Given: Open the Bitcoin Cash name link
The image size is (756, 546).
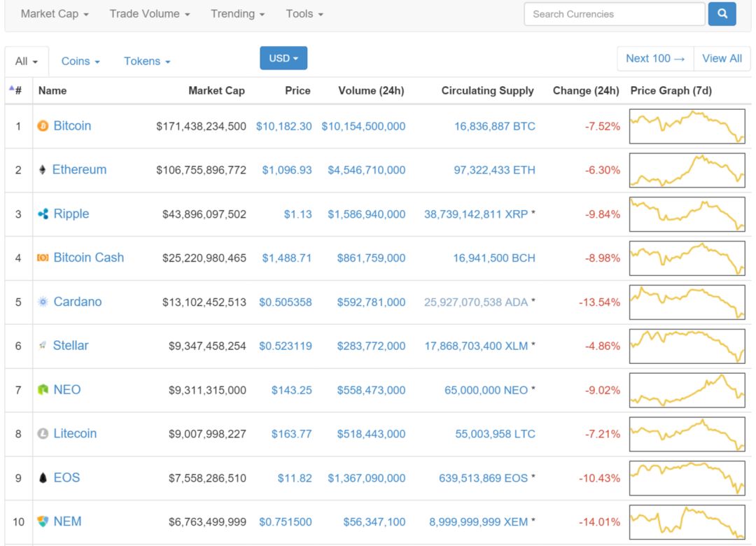Looking at the screenshot, I should pyautogui.click(x=89, y=258).
